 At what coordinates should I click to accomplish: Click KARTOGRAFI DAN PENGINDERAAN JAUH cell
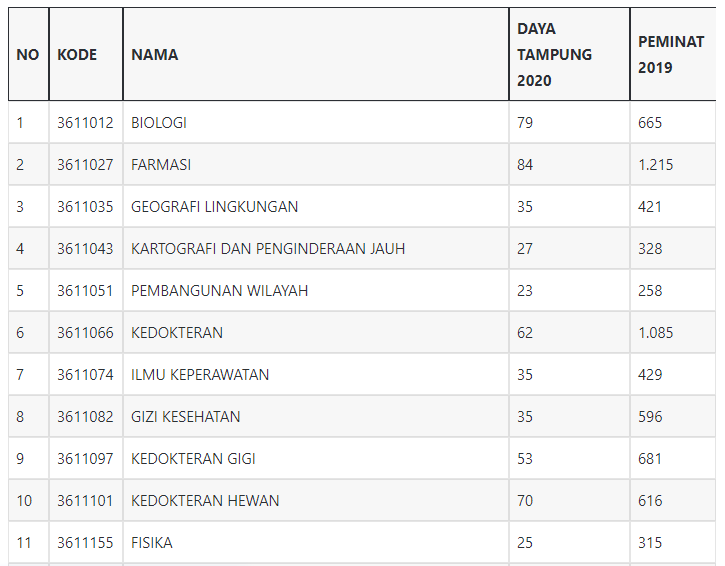tap(268, 249)
